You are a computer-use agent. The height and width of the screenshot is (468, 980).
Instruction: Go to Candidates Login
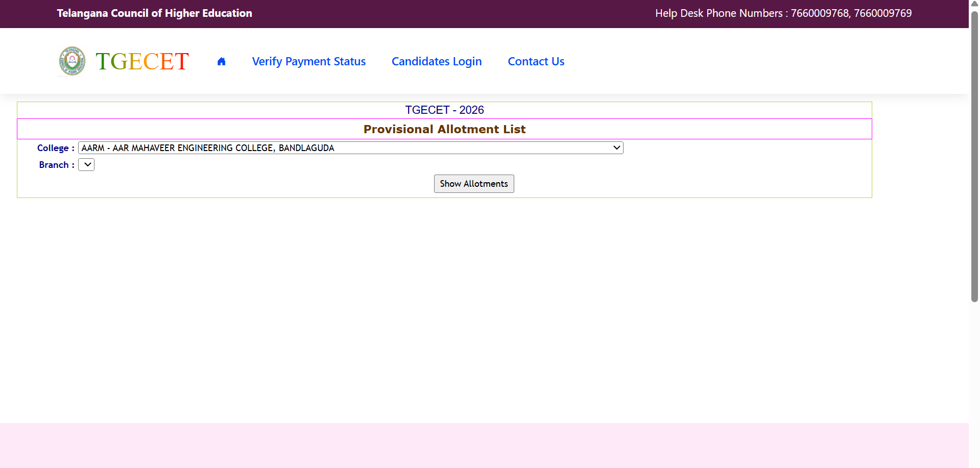(436, 61)
